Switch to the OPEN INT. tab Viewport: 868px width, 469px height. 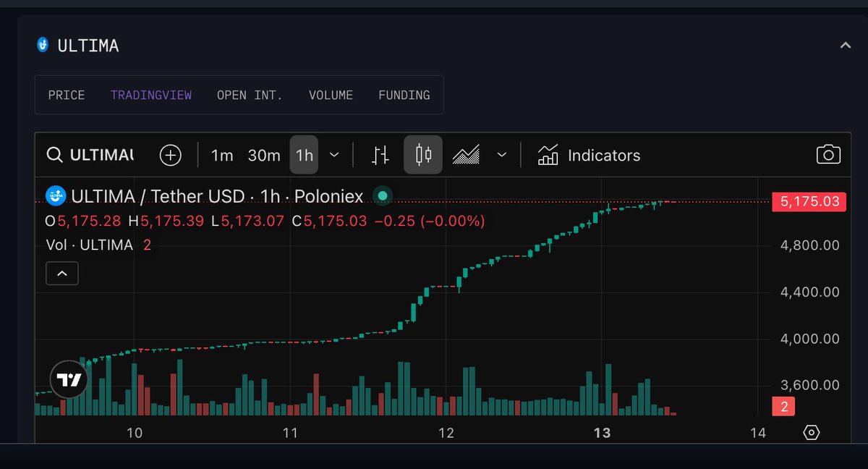(x=250, y=96)
